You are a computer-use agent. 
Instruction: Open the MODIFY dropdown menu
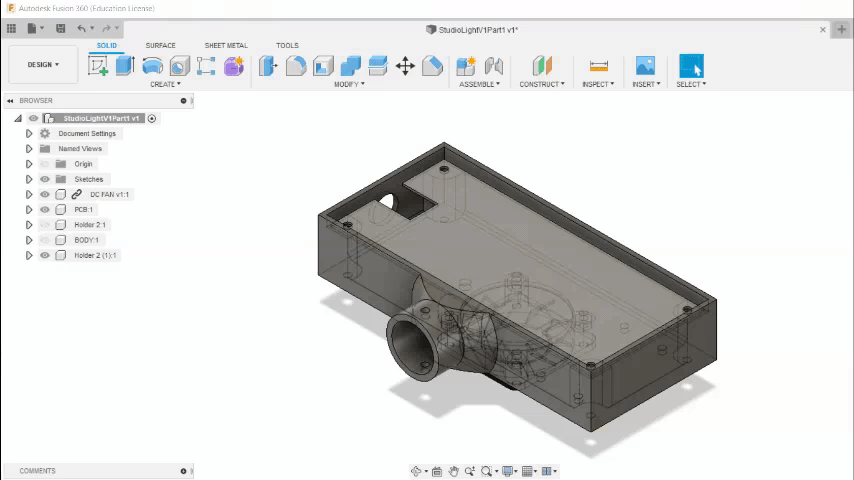349,84
